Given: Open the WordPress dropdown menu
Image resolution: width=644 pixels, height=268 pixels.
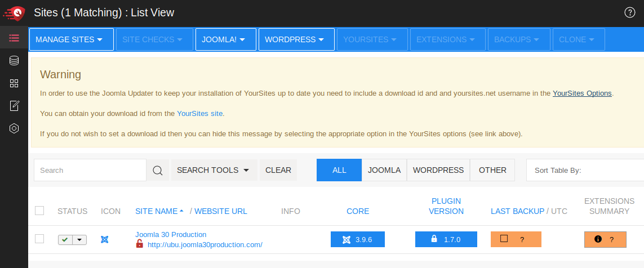Looking at the screenshot, I should click(296, 39).
